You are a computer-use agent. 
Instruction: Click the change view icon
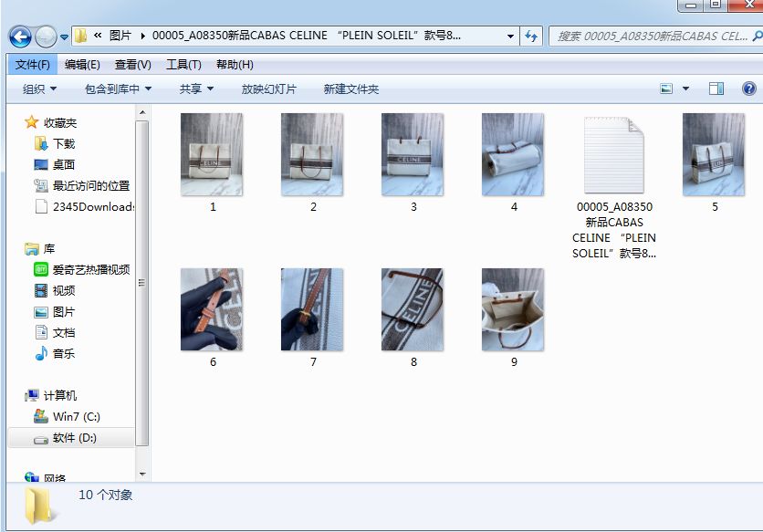pos(665,89)
